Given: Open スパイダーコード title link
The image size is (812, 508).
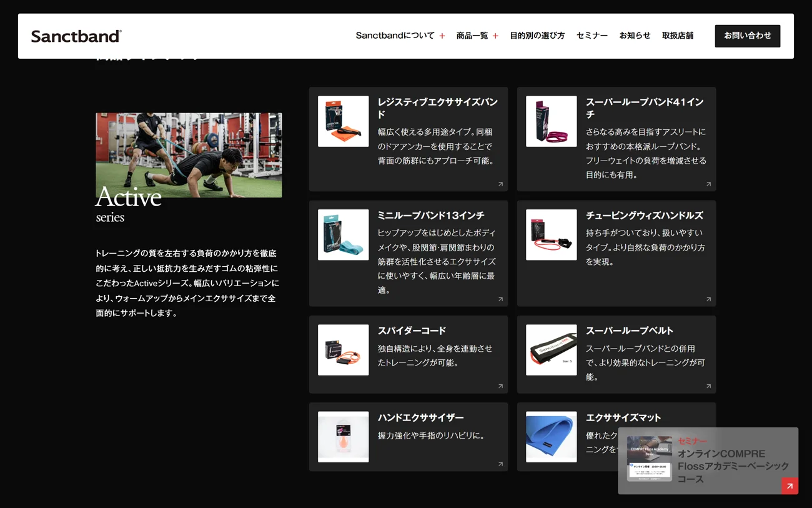Looking at the screenshot, I should coord(412,331).
